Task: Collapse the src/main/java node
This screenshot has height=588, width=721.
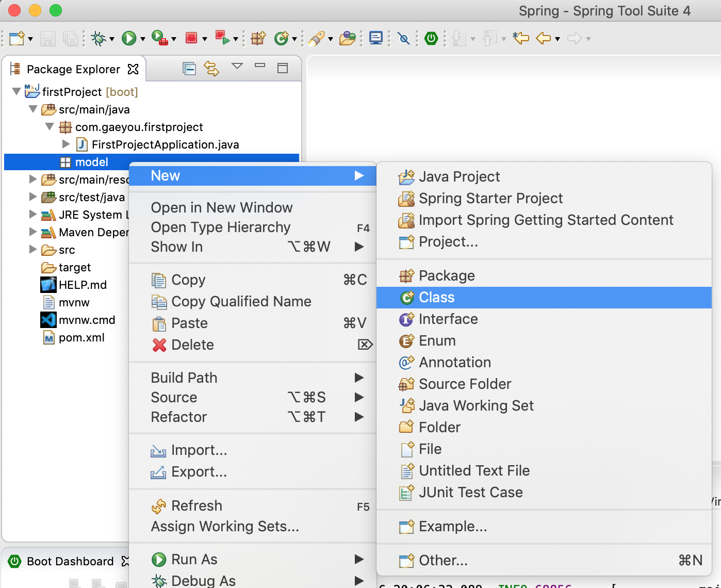Action: (33, 109)
